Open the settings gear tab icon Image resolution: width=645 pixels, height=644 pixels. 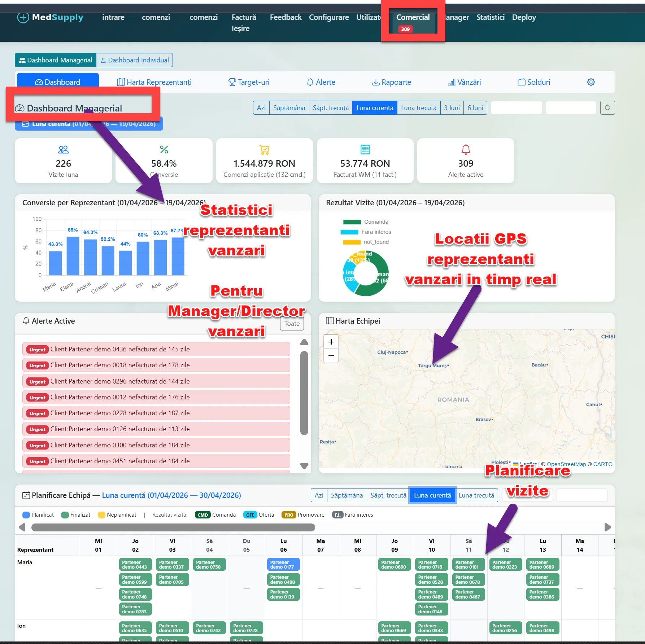(591, 82)
